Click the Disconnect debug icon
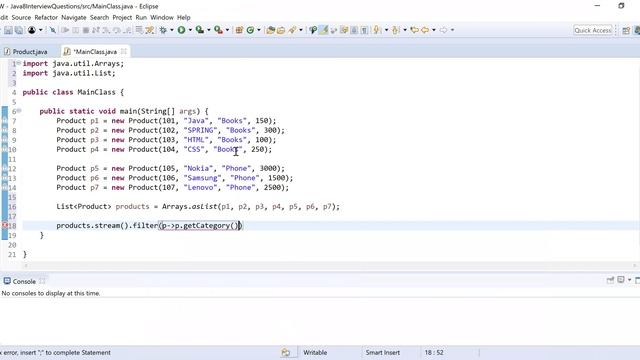Viewport: 640px width, 360px height. pyautogui.click(x=96, y=30)
